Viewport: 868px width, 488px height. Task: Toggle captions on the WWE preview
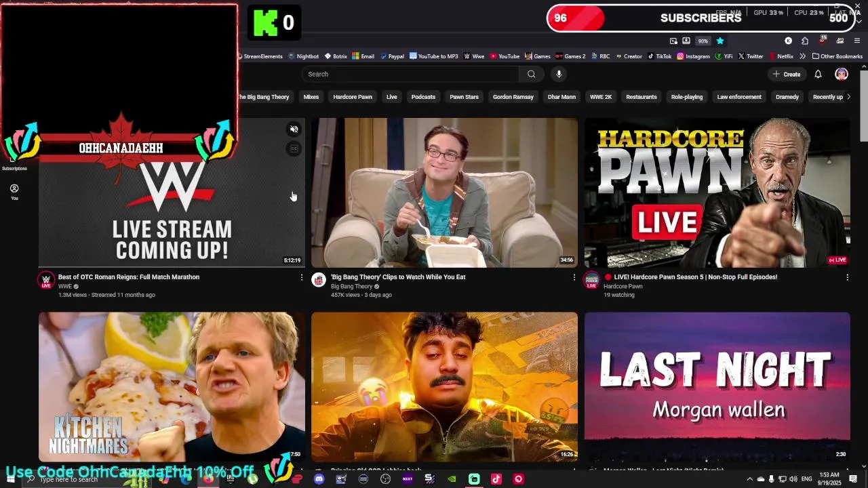pos(294,148)
